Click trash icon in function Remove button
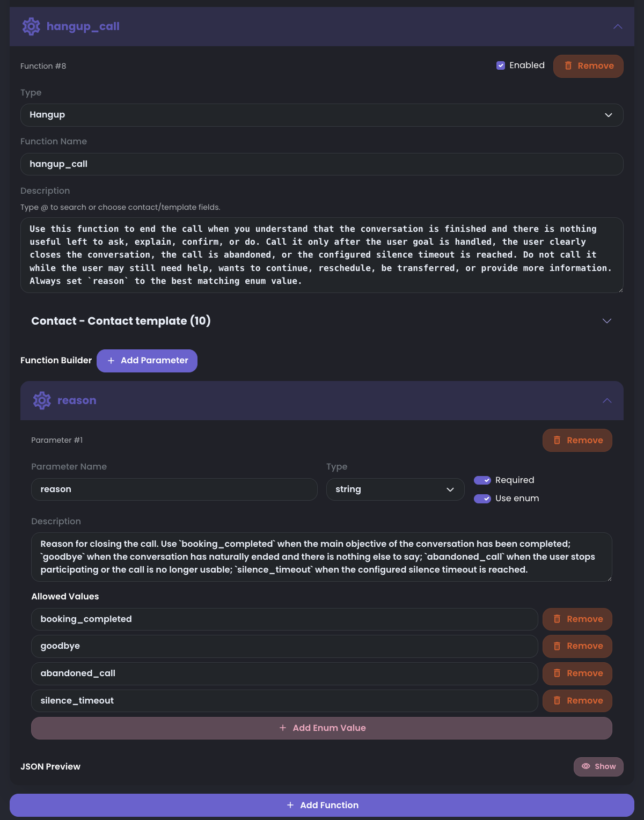Screen dimensions: 644x820 coord(568,66)
